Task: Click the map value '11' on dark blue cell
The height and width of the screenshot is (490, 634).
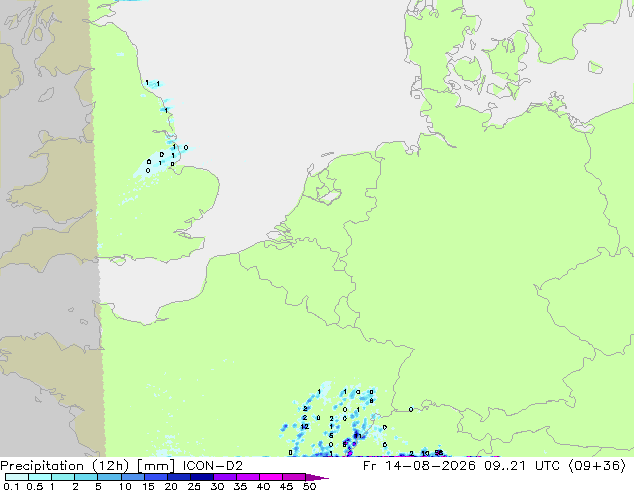Action: click(x=357, y=436)
